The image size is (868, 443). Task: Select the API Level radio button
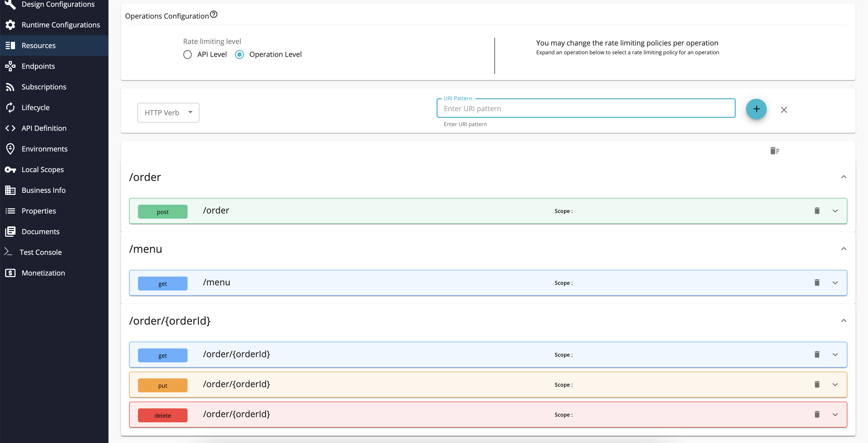pos(188,54)
